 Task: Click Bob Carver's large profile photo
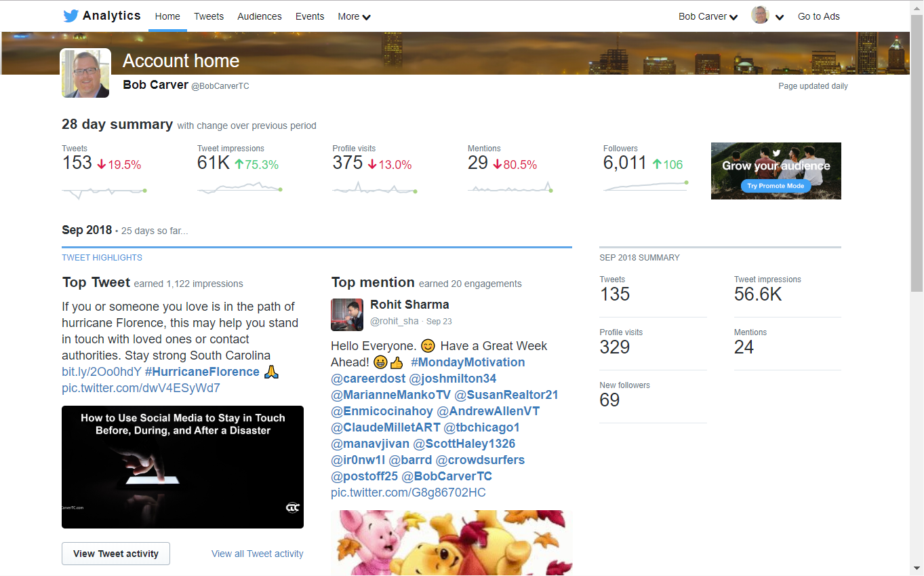(x=85, y=73)
